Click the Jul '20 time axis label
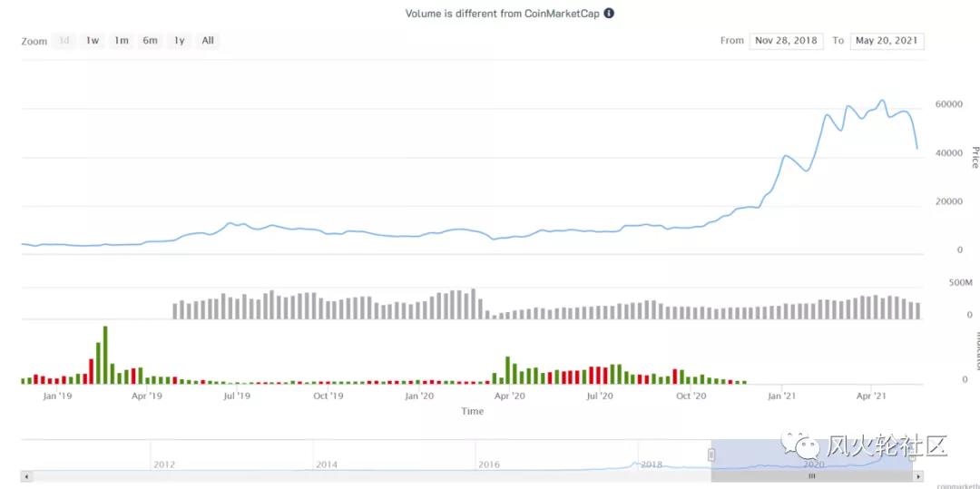 (601, 396)
